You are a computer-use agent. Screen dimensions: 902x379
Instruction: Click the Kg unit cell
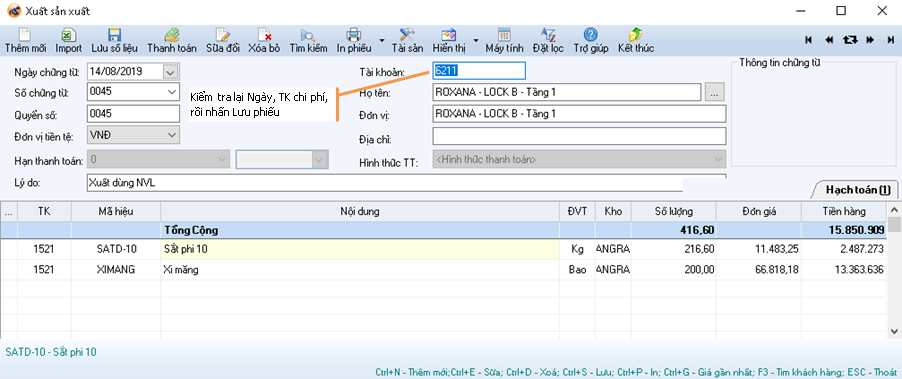point(578,250)
